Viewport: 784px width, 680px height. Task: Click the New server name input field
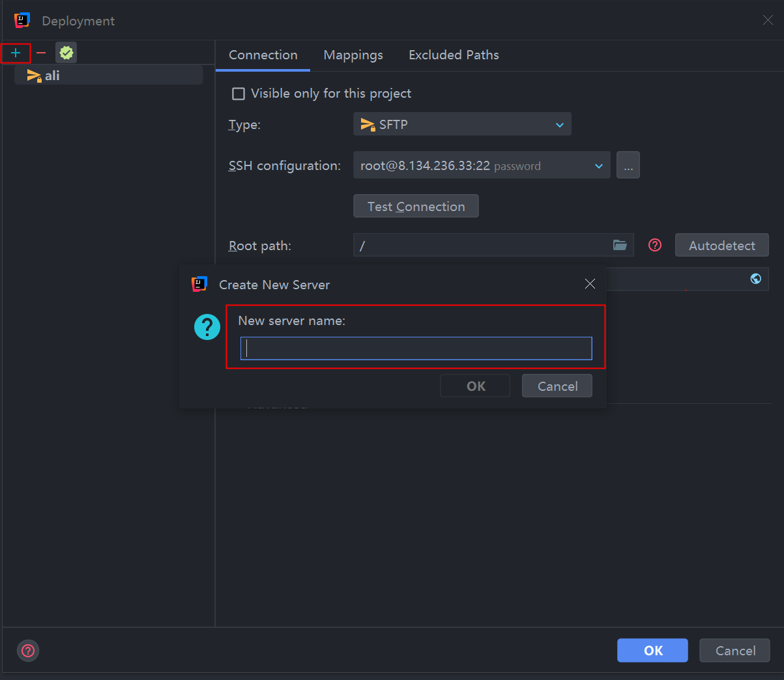pos(416,348)
